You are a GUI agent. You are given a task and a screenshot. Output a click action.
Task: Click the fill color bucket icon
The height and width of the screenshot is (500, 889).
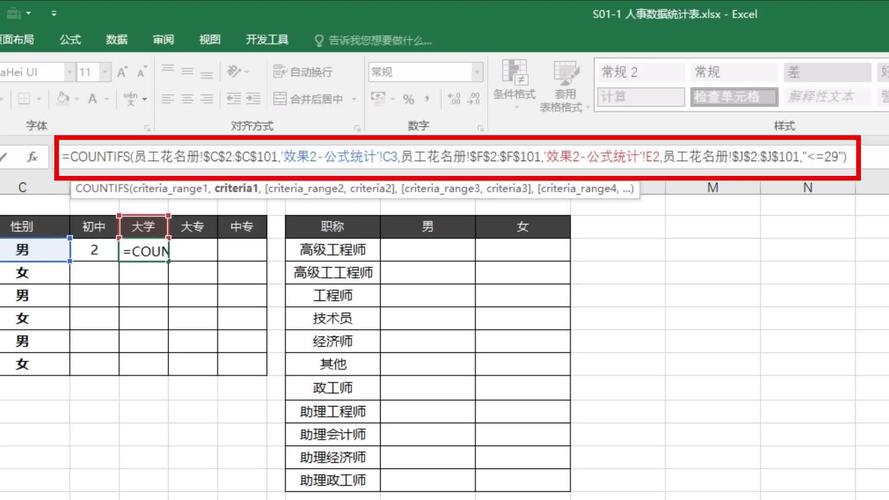click(62, 99)
